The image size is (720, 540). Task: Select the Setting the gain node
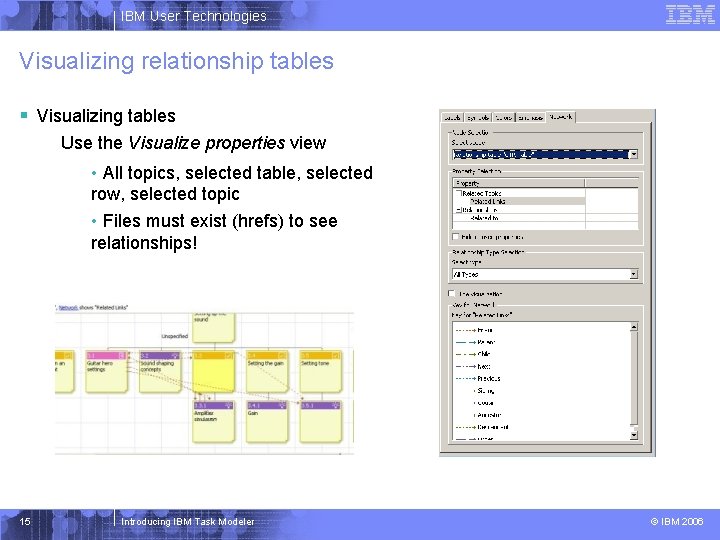267,372
